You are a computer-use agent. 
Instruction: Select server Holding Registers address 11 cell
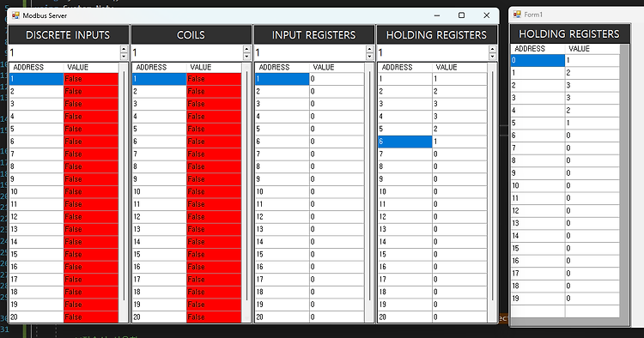[404, 204]
